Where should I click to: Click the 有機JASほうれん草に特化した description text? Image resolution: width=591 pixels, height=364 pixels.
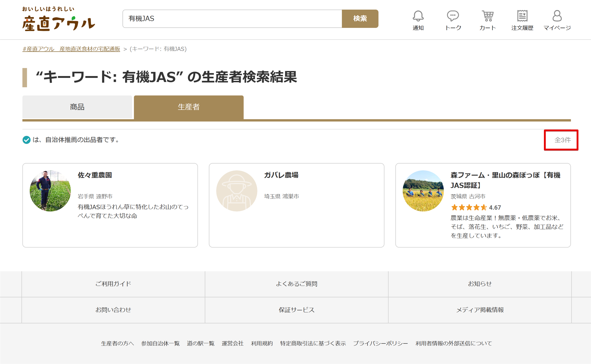133,211
